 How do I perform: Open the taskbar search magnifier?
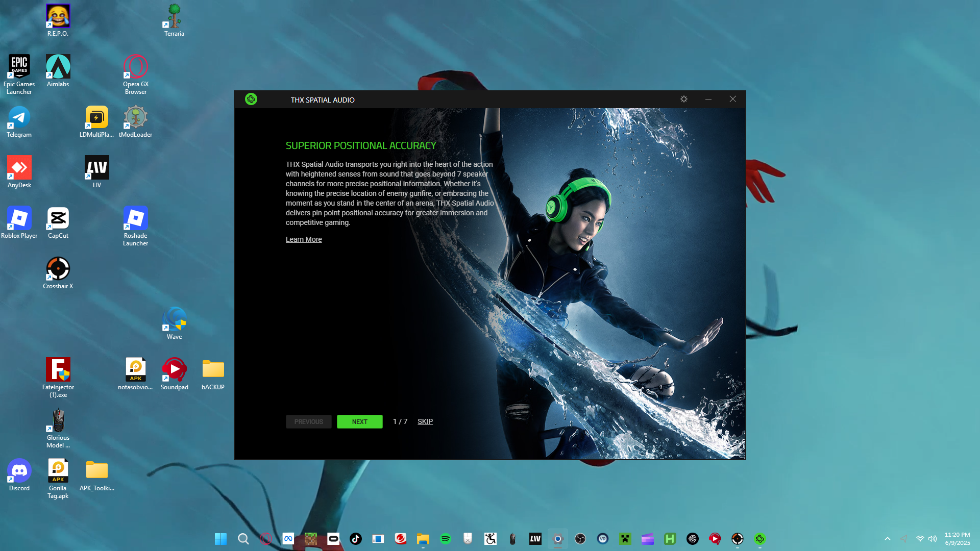243,539
